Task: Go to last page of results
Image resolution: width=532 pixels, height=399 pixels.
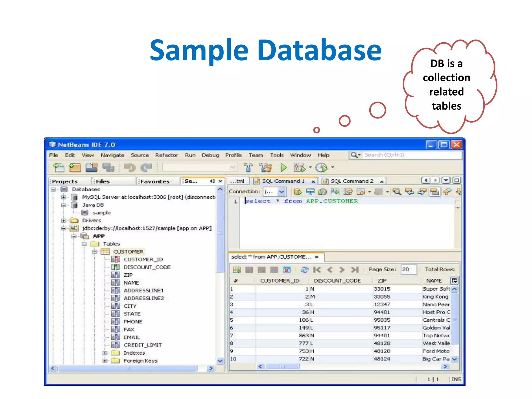Action: [355, 270]
